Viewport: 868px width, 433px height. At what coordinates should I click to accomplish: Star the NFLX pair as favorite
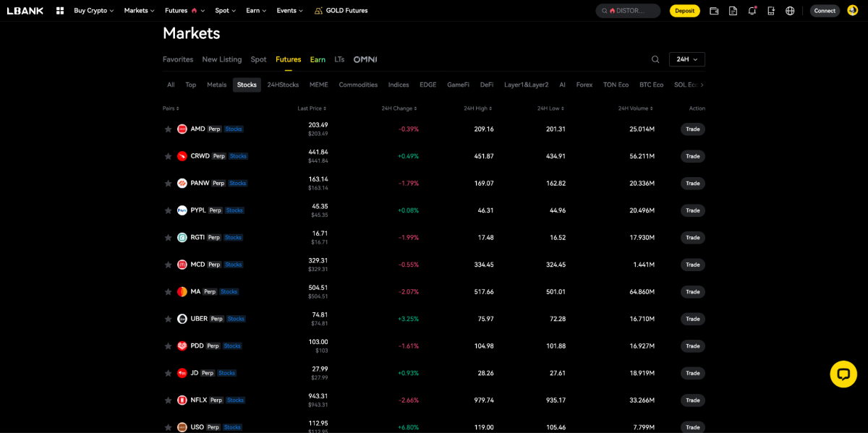[x=168, y=400]
